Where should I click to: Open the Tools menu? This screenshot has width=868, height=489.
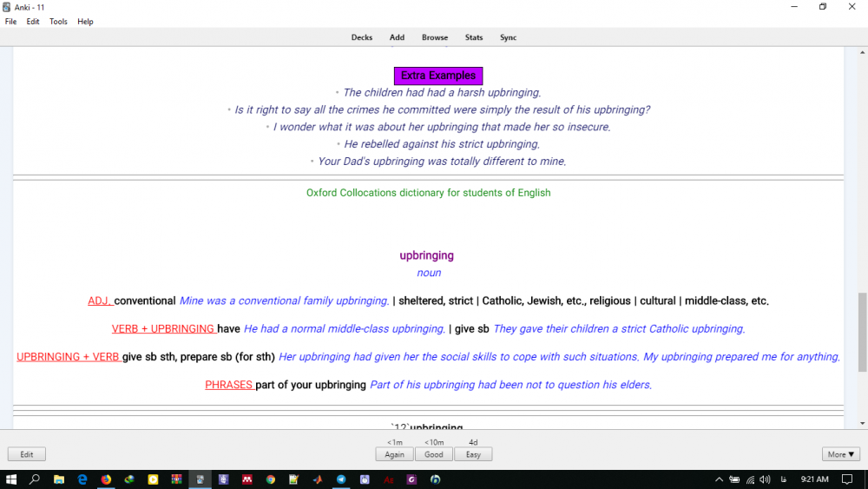pyautogui.click(x=58, y=22)
